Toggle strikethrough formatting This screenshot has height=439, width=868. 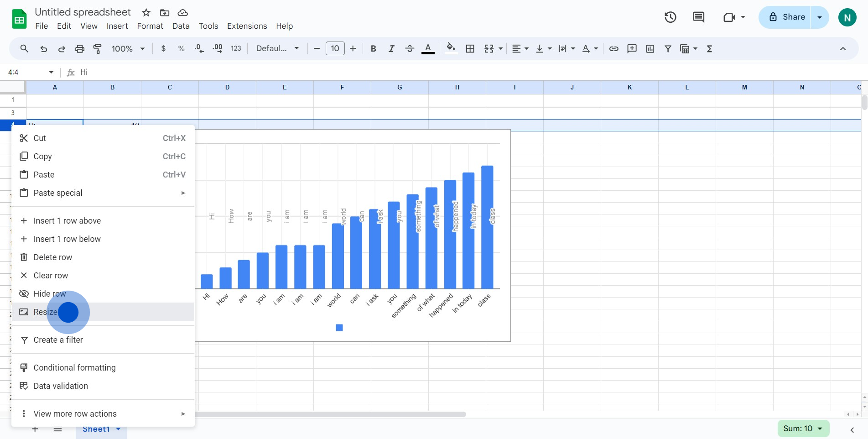click(409, 49)
